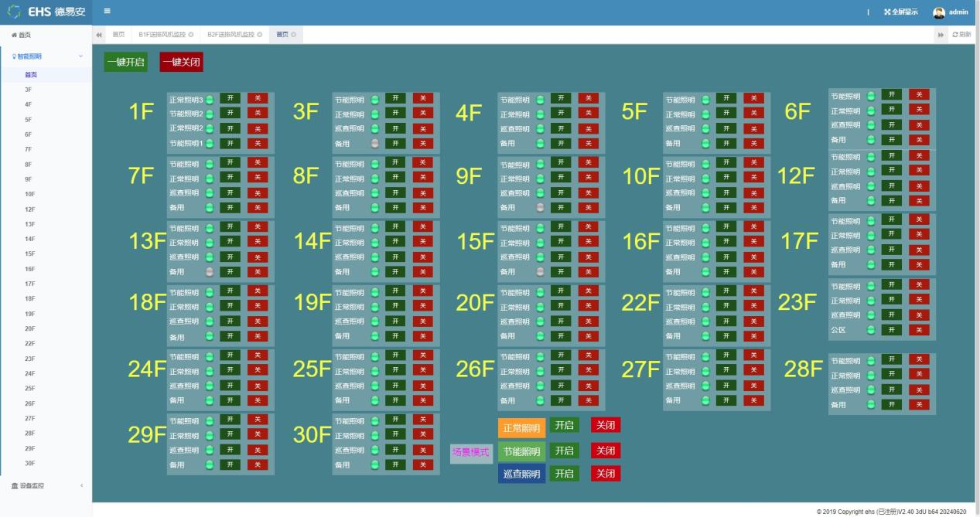Close the B1F送排风机监控 tab
This screenshot has width=980, height=517.
[x=191, y=35]
